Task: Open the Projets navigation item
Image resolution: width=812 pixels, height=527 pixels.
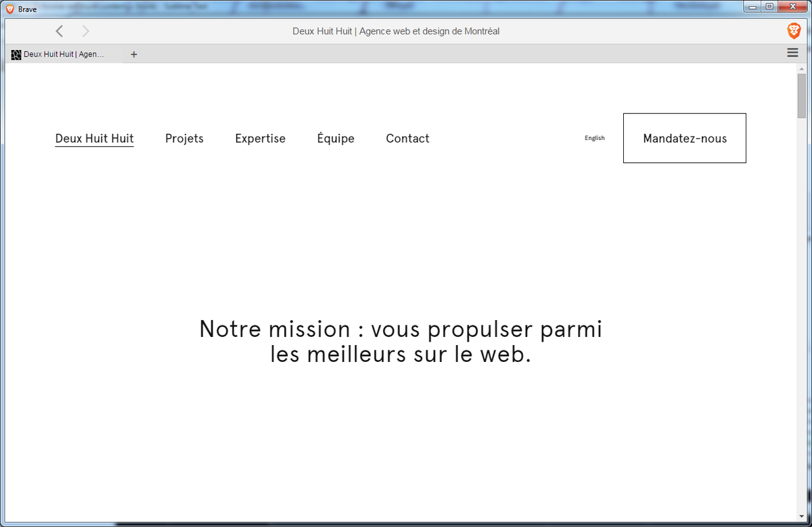Action: 184,138
